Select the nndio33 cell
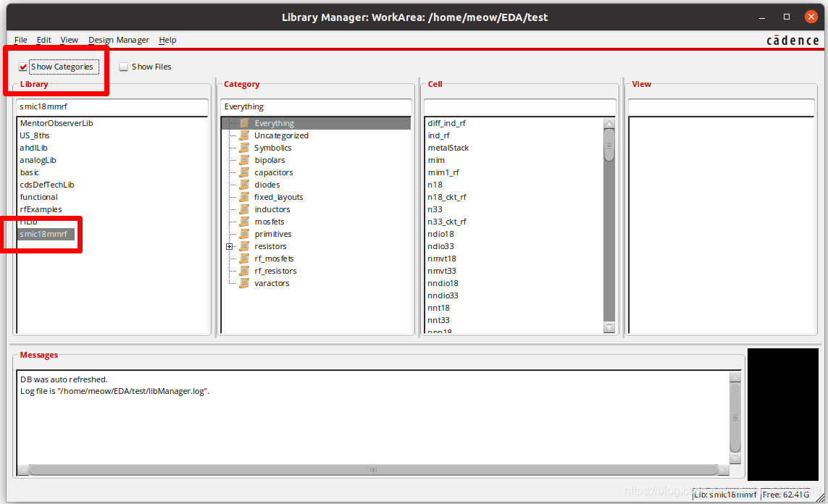Image resolution: width=828 pixels, height=504 pixels. (x=443, y=295)
